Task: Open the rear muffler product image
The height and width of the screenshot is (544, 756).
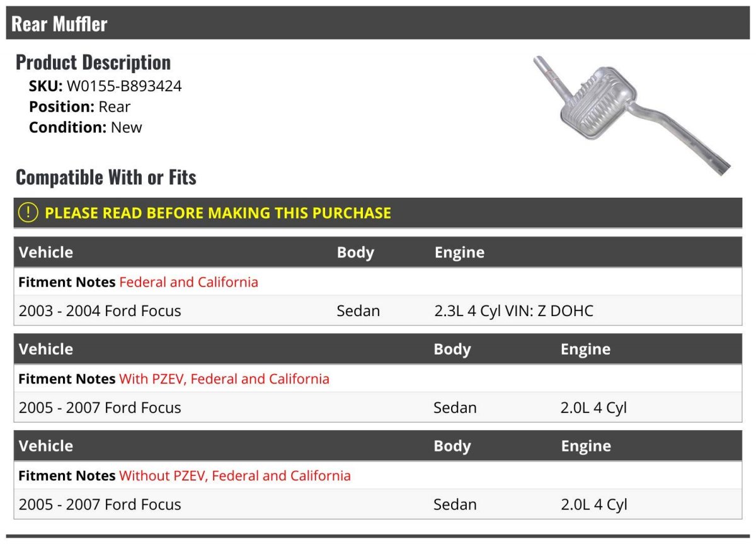Action: (x=632, y=114)
